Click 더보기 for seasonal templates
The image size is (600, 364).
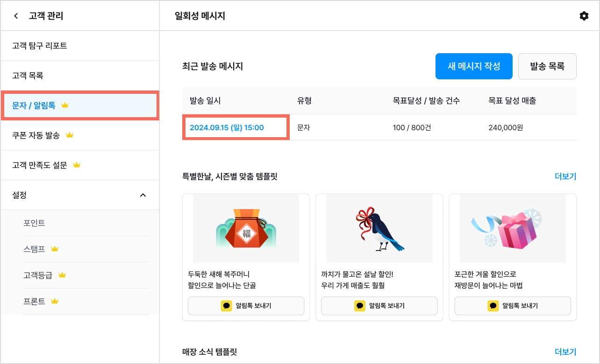coord(565,176)
